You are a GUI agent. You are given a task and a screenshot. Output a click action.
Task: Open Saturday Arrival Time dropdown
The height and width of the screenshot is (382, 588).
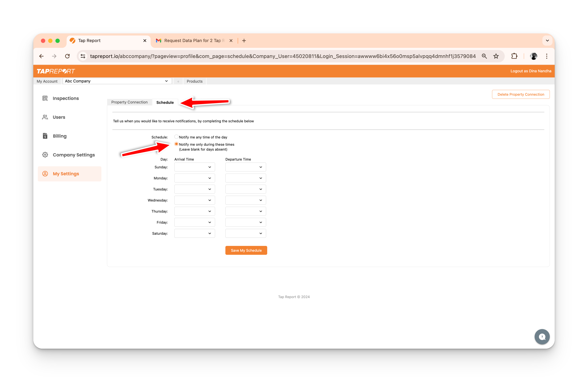pyautogui.click(x=194, y=233)
